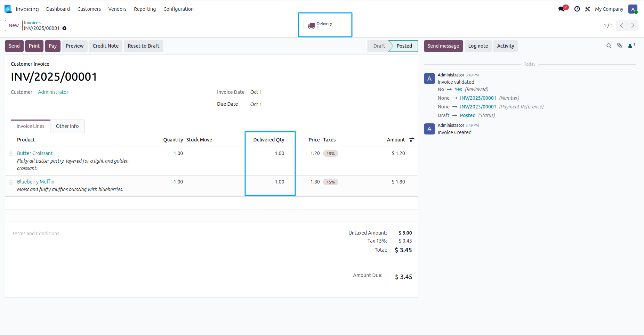Click the Send message button
The height and width of the screenshot is (335, 644).
tap(443, 46)
